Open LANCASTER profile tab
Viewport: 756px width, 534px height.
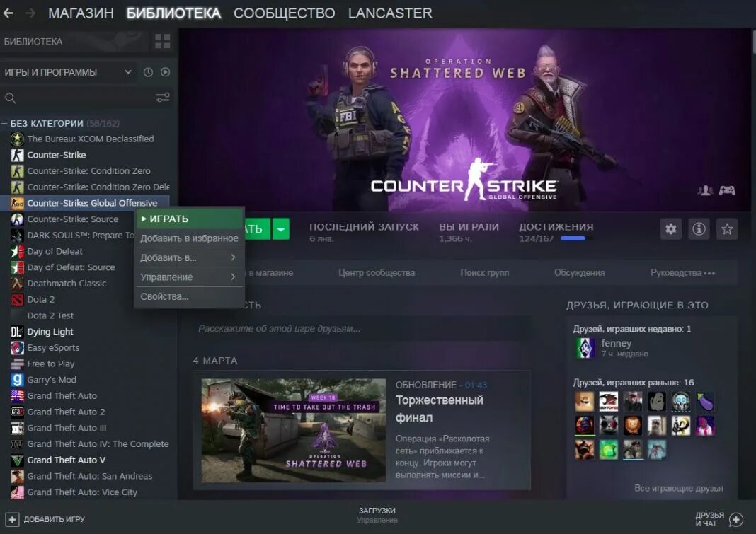[x=390, y=13]
